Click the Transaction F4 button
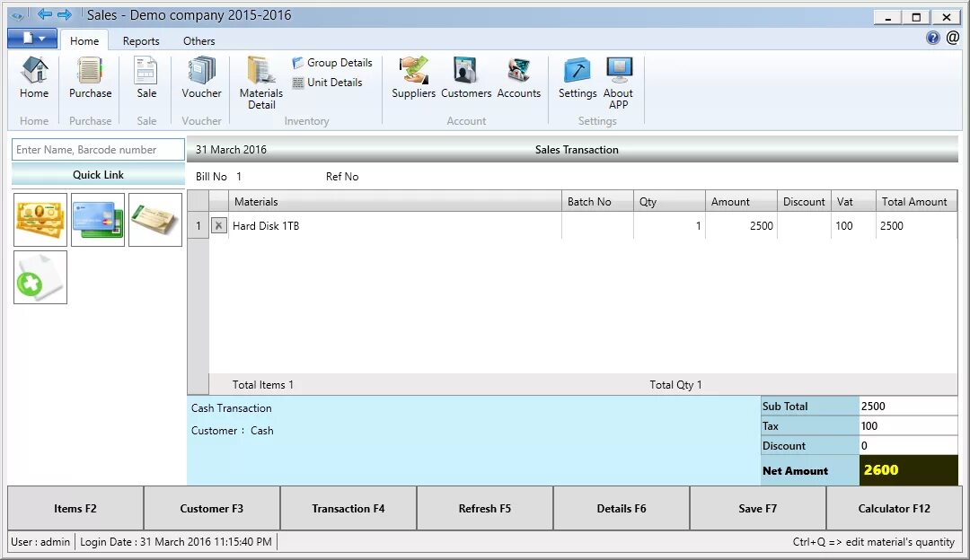 tap(348, 508)
